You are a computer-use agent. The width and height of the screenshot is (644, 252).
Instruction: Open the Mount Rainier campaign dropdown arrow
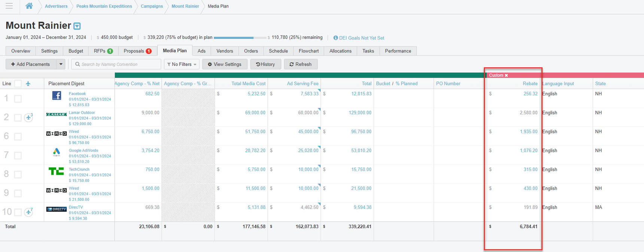pyautogui.click(x=77, y=26)
